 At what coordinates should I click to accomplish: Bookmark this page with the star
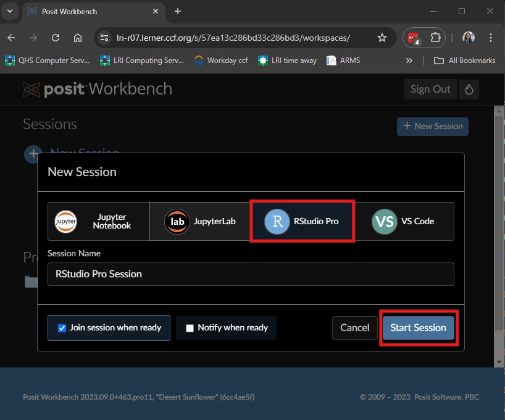click(382, 38)
